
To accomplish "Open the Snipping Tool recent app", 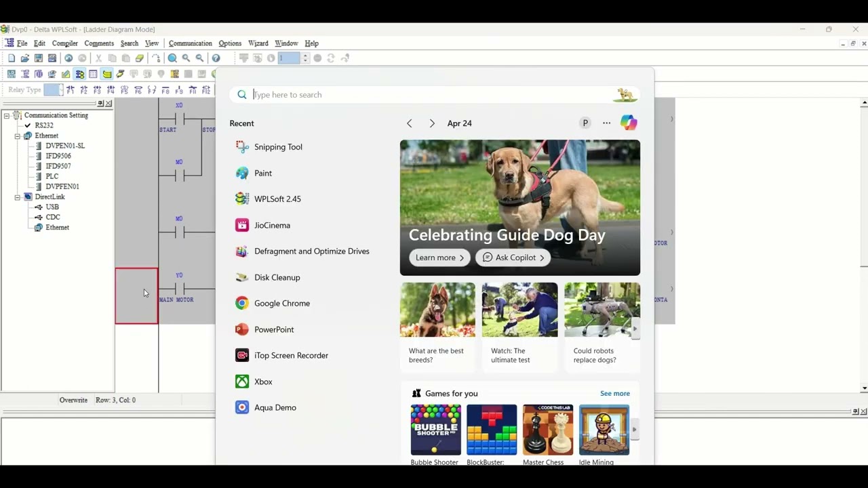I will pos(269,147).
